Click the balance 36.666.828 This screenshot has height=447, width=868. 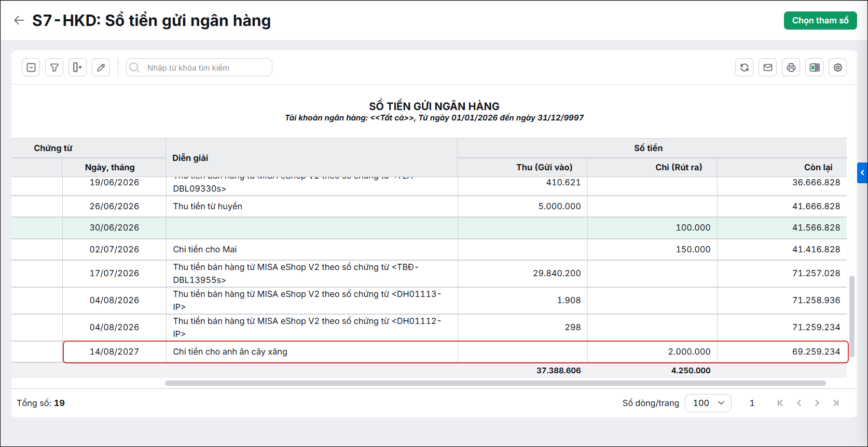816,182
